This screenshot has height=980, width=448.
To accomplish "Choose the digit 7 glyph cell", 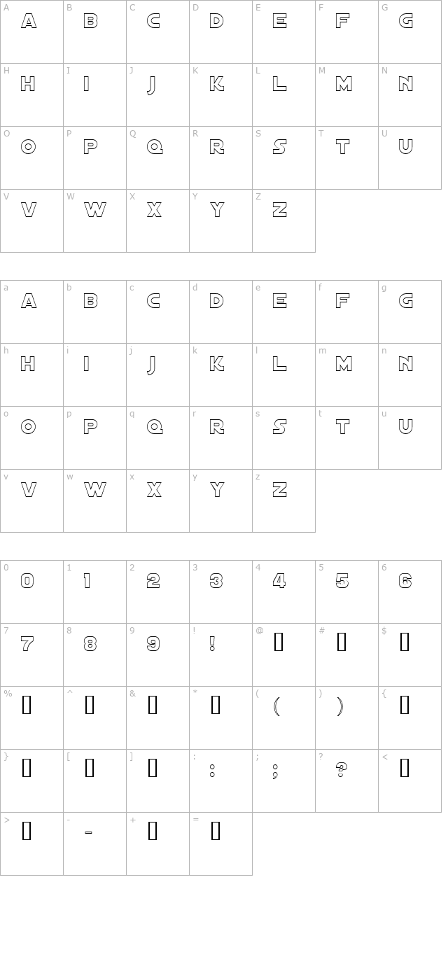I will click(31, 654).
